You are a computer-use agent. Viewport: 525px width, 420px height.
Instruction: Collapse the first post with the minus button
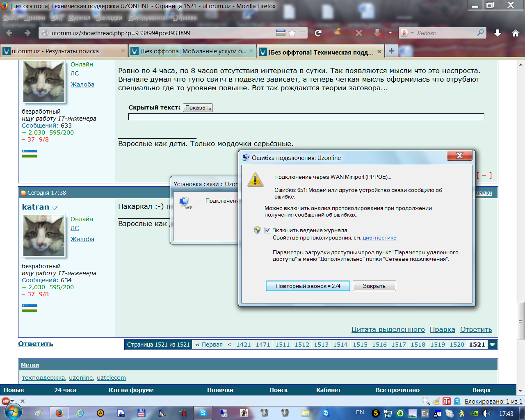tap(484, 175)
